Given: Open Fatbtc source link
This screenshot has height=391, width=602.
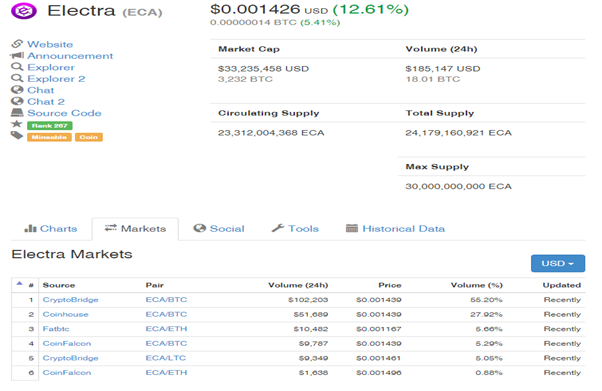Looking at the screenshot, I should pyautogui.click(x=56, y=329).
